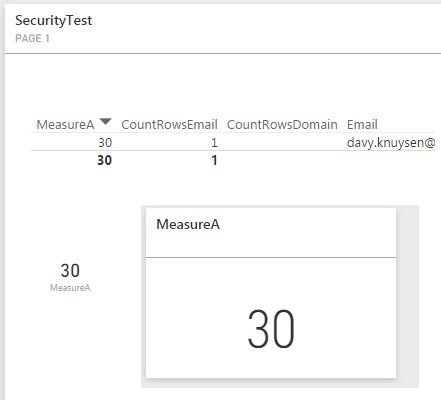
Task: Click the empty CountRowsDomain cell in first row
Action: coord(282,143)
